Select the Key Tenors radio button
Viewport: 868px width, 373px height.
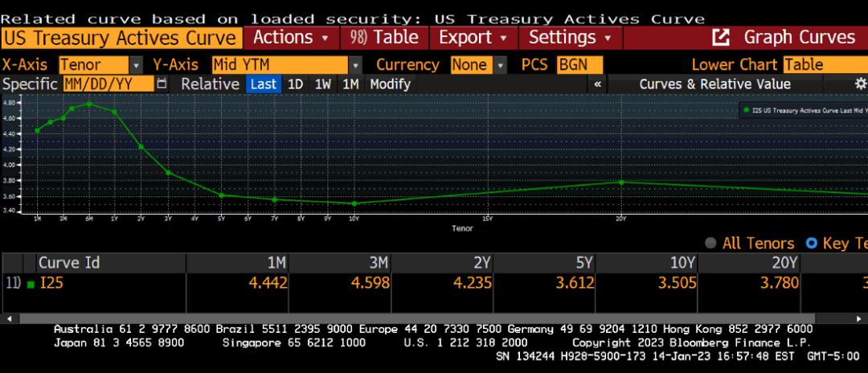(x=811, y=244)
